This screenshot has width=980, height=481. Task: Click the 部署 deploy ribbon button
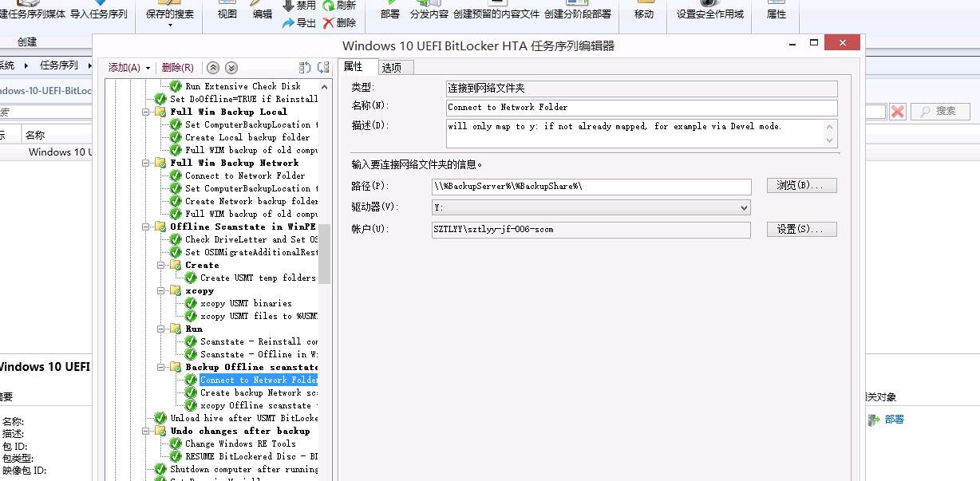click(390, 14)
